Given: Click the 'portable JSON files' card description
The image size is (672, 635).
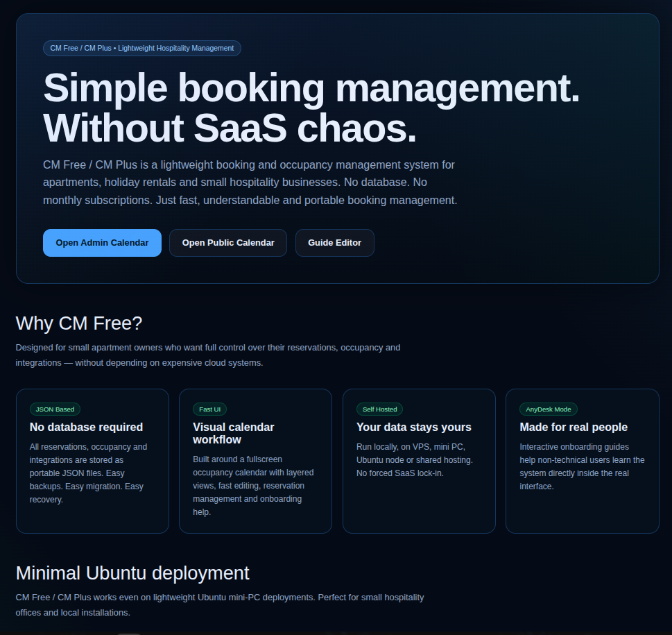Looking at the screenshot, I should coord(88,473).
